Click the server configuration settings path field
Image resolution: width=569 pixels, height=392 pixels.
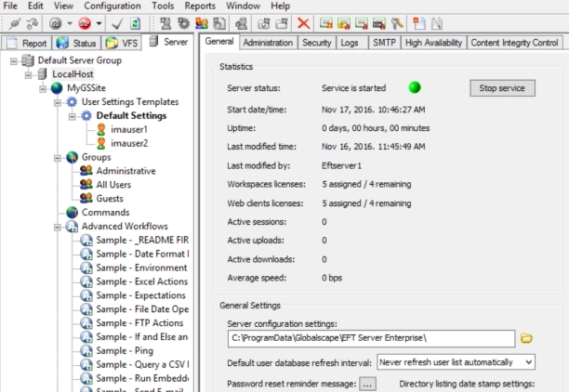[x=370, y=338]
